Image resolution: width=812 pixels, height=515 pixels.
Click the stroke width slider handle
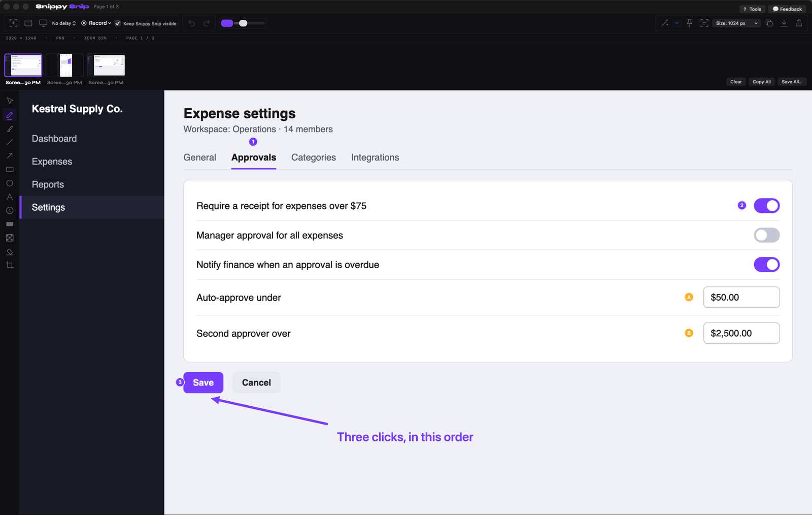tap(243, 23)
